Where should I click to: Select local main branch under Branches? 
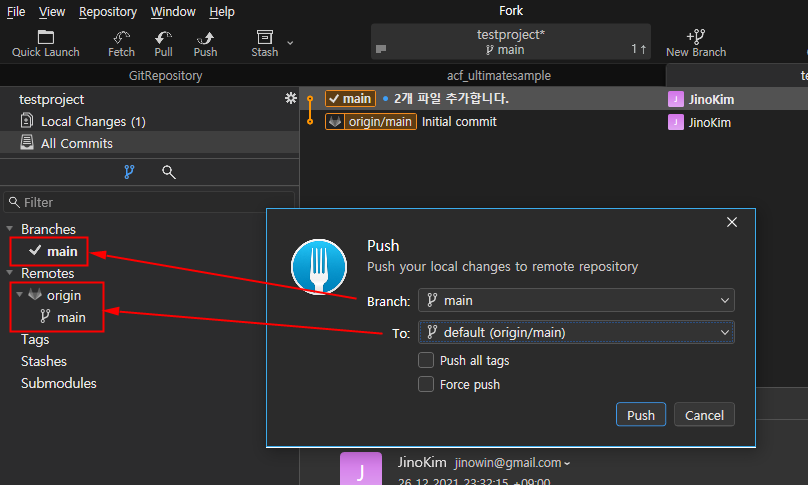[x=53, y=251]
